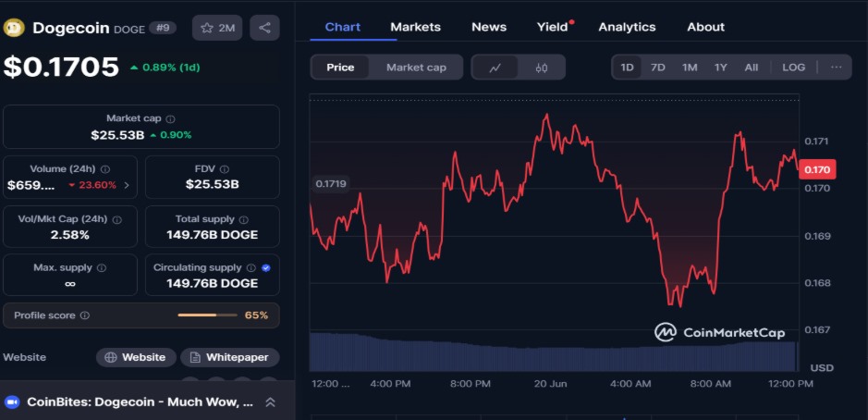Show Vol/Mkt Cap info icon
The image size is (868, 420).
116,219
